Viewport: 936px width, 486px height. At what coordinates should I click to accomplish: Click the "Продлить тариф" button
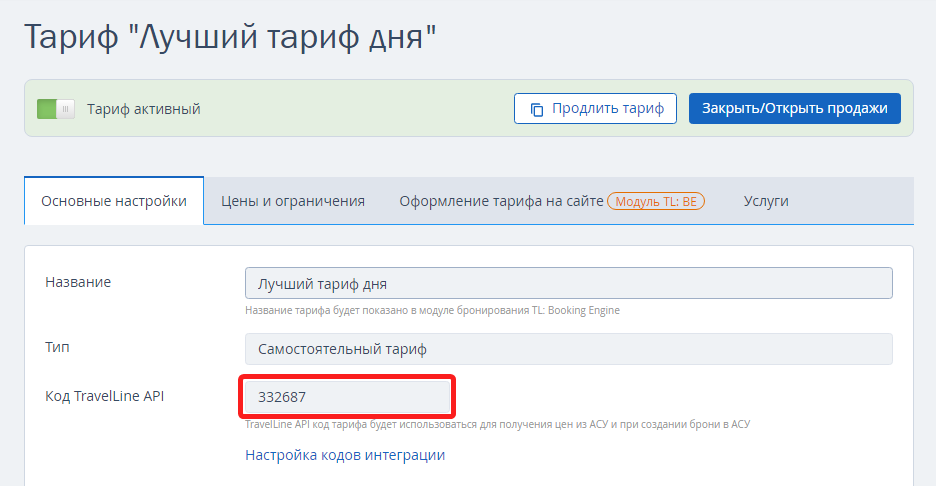tap(595, 109)
